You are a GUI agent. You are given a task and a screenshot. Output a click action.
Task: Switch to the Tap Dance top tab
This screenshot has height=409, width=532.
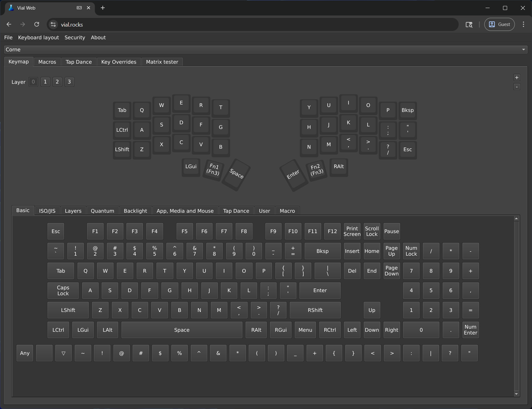[79, 62]
